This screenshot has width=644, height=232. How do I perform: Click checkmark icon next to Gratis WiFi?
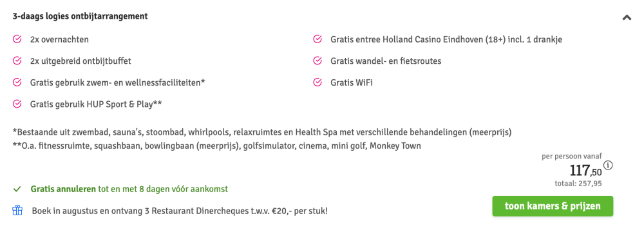coord(317,82)
